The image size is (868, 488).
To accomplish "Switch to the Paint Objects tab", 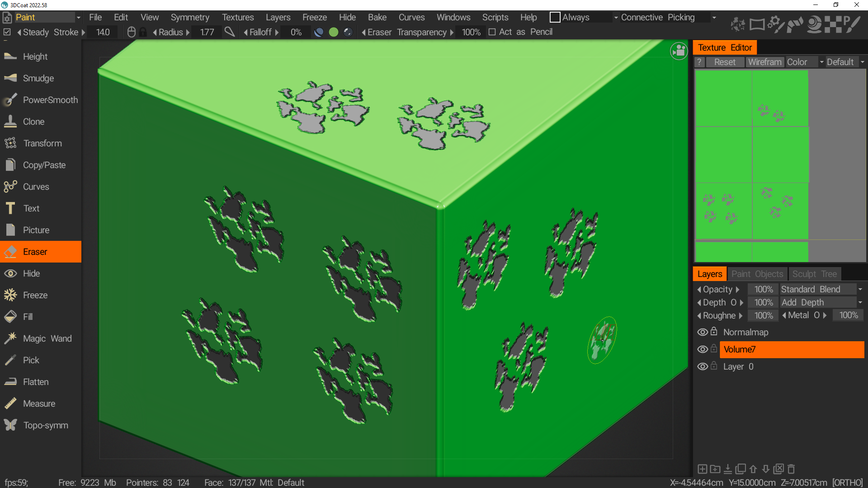I will [x=757, y=274].
